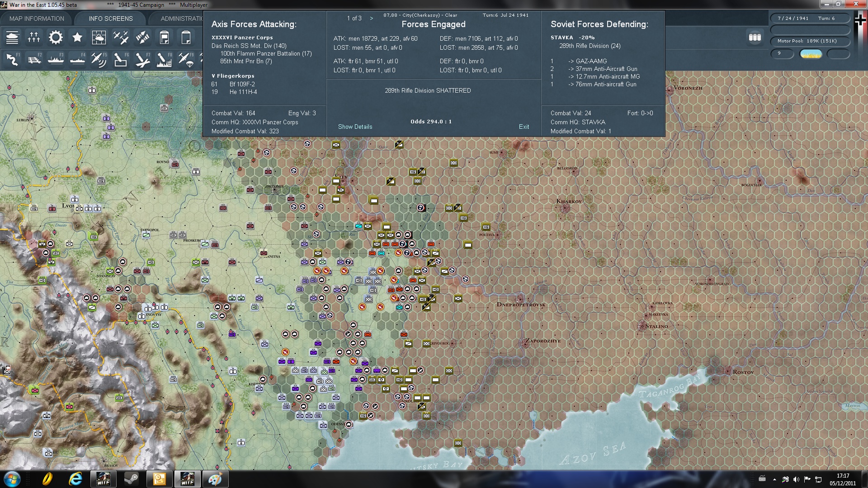Select the F2 rail transport mode icon
This screenshot has width=868, height=488.
tap(34, 60)
